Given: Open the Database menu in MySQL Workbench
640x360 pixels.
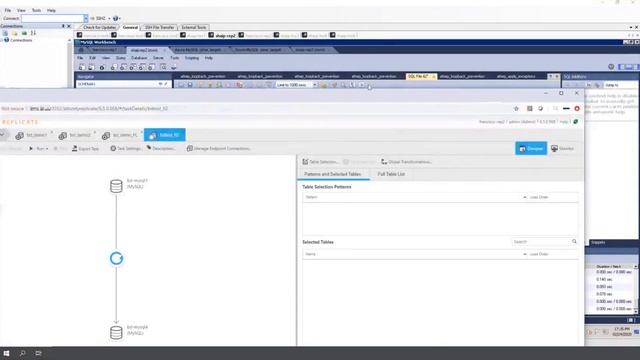Looking at the screenshot, I should pos(139,58).
